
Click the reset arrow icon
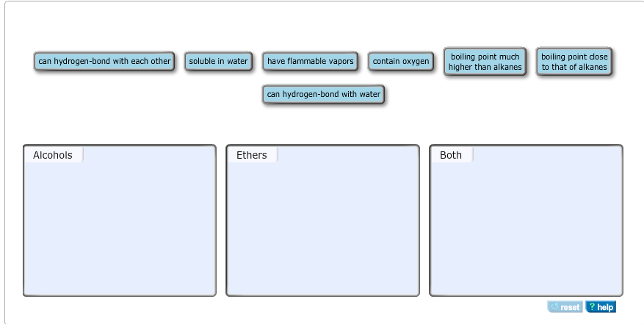(555, 307)
